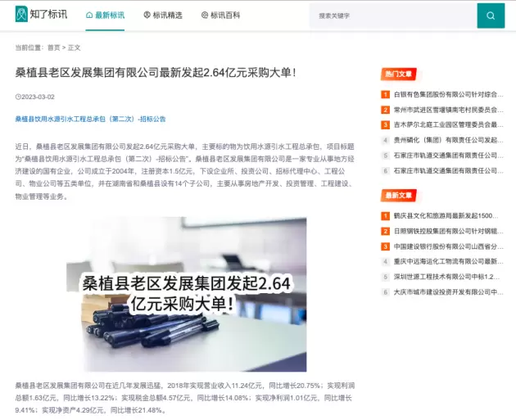Click the 最新文章 section tag

click(399, 195)
